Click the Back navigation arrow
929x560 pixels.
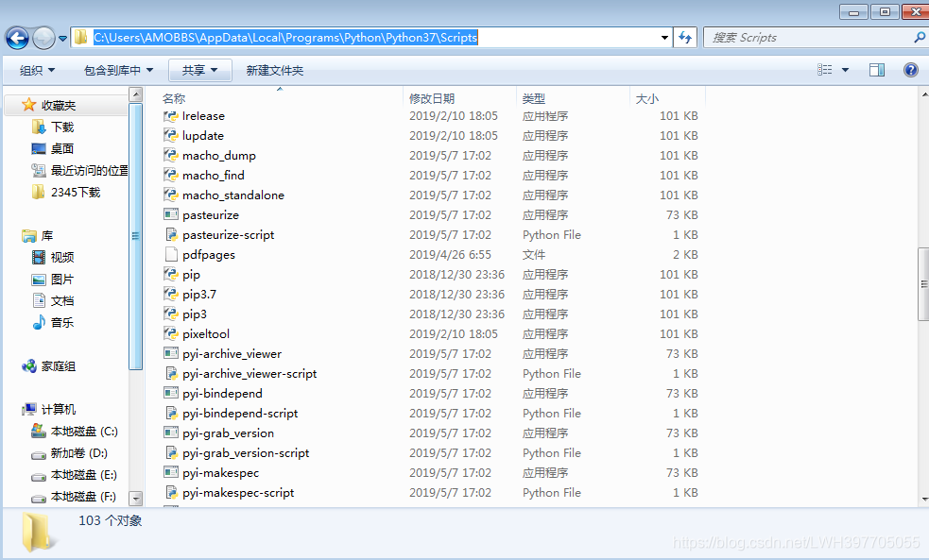[x=17, y=39]
